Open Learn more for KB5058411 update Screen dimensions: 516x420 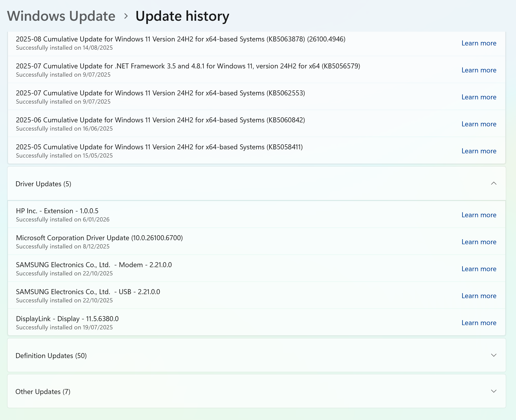[479, 151]
